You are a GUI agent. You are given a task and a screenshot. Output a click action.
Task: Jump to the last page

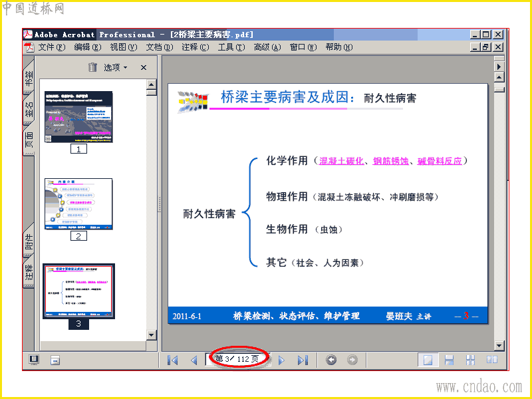tap(303, 360)
